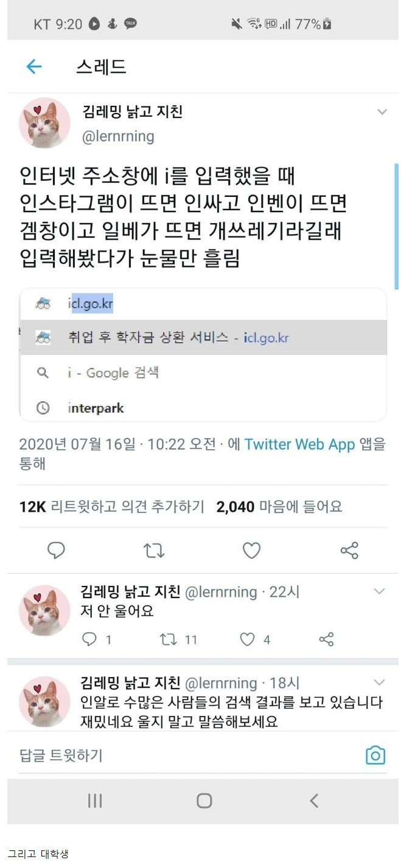Retweet the main tweet
The width and height of the screenshot is (401, 868).
(154, 551)
